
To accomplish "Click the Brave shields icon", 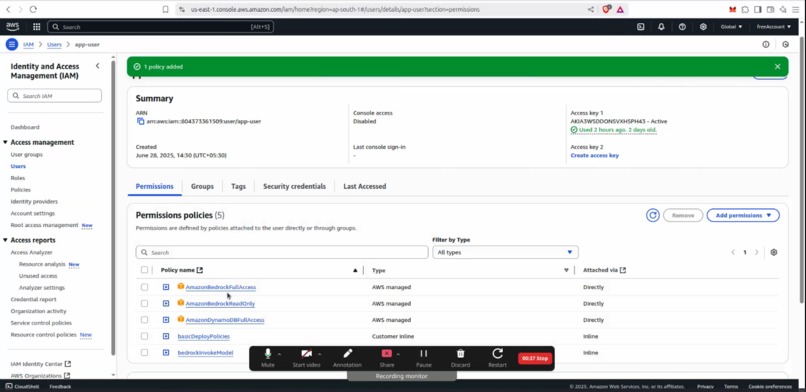I will [x=606, y=9].
